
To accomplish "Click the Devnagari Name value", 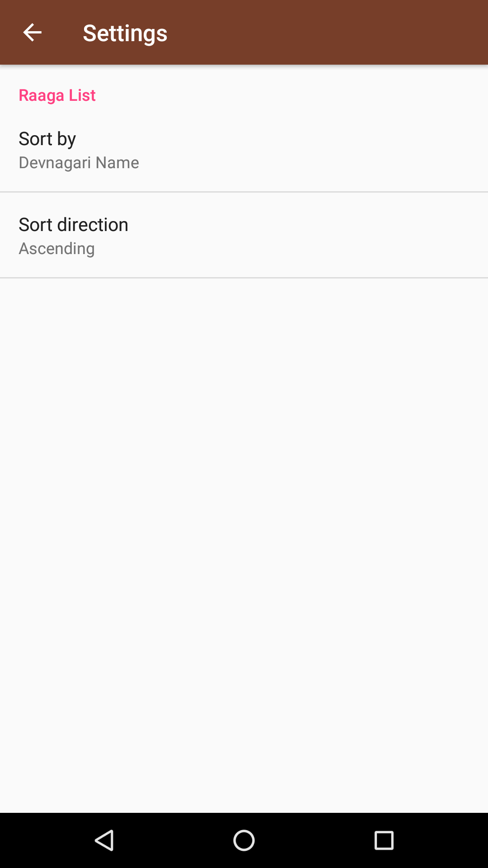I will pyautogui.click(x=79, y=163).
